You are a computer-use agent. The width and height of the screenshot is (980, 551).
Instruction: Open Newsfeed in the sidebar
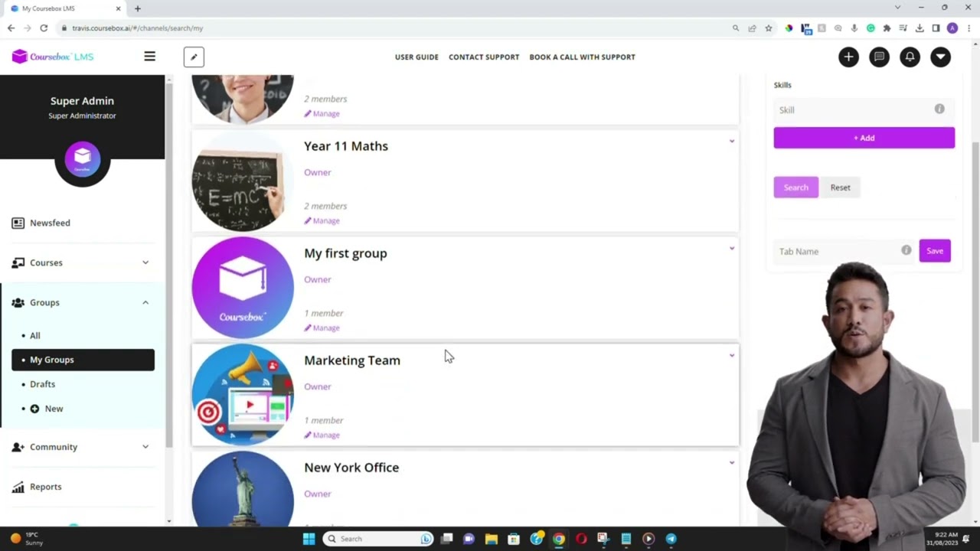pyautogui.click(x=50, y=223)
